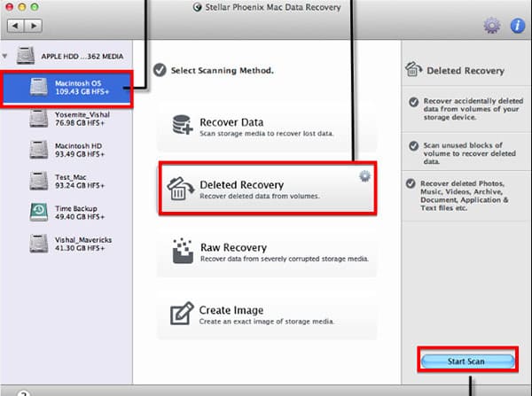
Task: Click the Macintosh OS volume's drive icon
Action: [x=39, y=87]
